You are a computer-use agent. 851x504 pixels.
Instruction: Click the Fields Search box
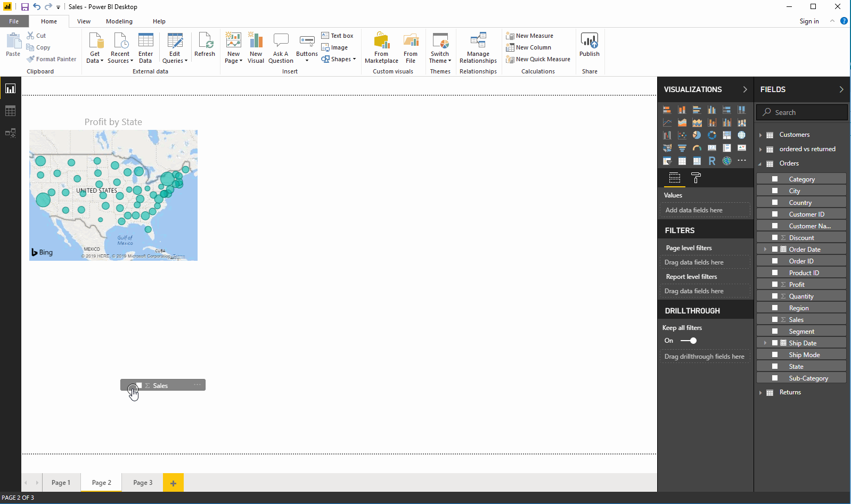click(801, 112)
